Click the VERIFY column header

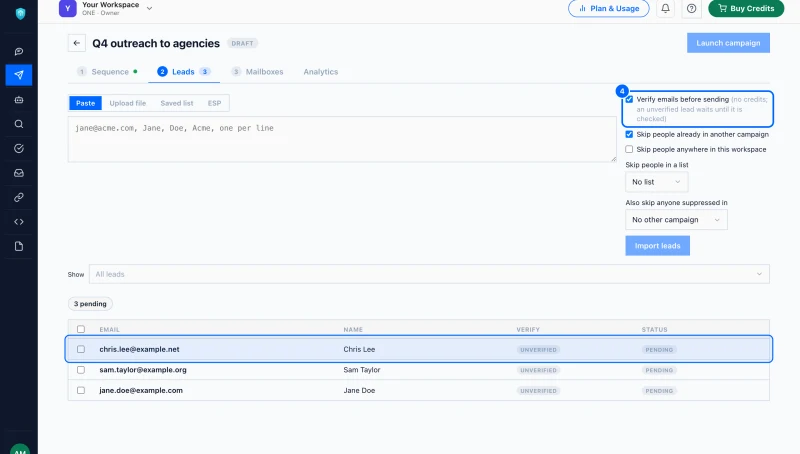(x=528, y=330)
